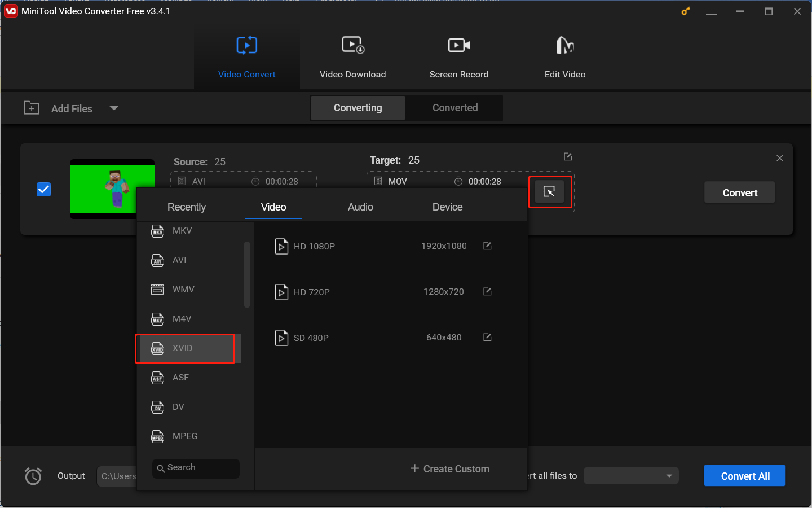
Task: Click the video thumbnail preview
Action: click(x=112, y=189)
